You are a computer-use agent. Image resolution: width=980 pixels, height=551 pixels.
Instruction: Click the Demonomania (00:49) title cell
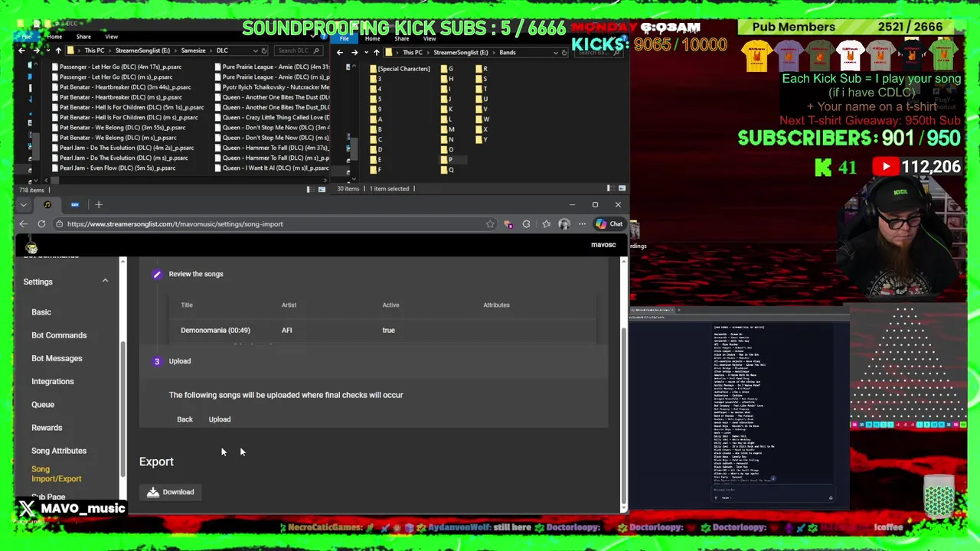pyautogui.click(x=215, y=330)
